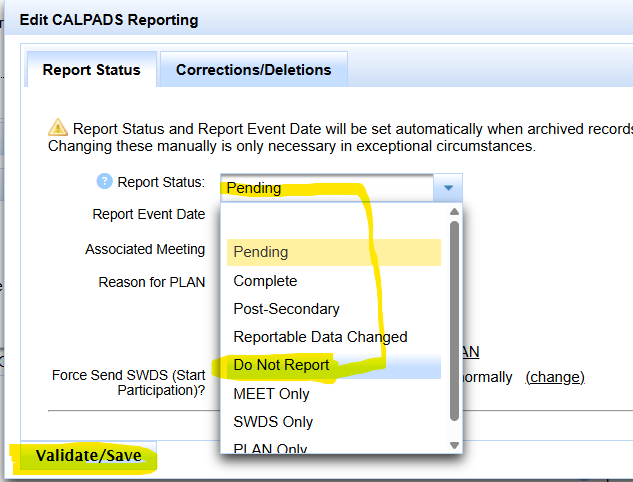Switch to the Report Status tab
This screenshot has height=482, width=633.
[x=91, y=69]
